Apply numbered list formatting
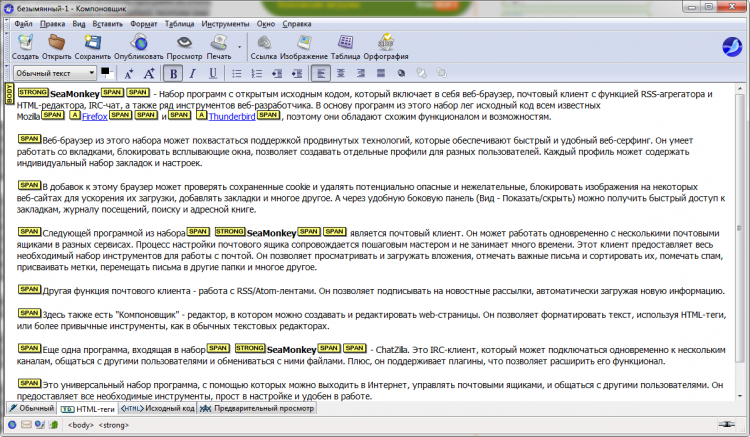This screenshot has width=750, height=437. (257, 74)
